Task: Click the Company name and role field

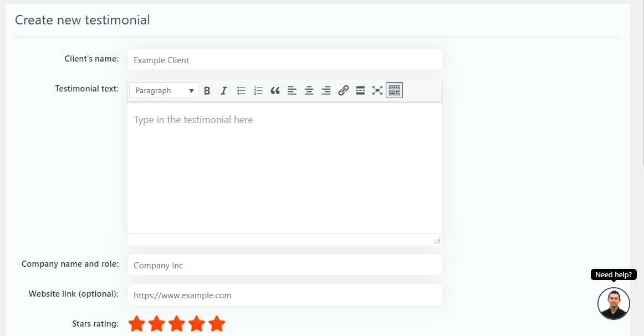Action: tap(284, 264)
